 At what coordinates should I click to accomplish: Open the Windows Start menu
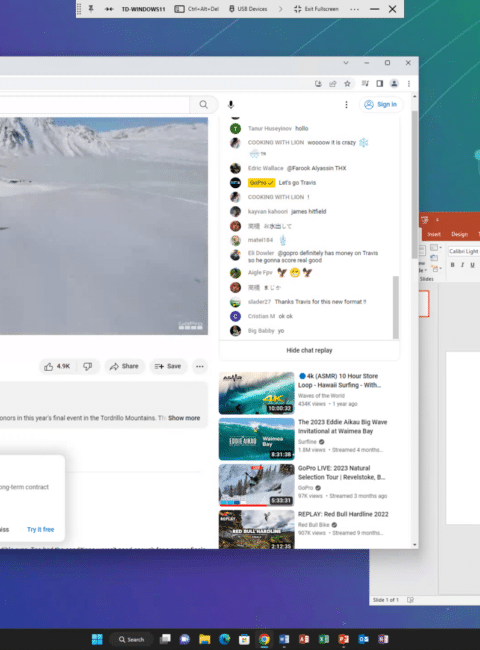click(97, 639)
